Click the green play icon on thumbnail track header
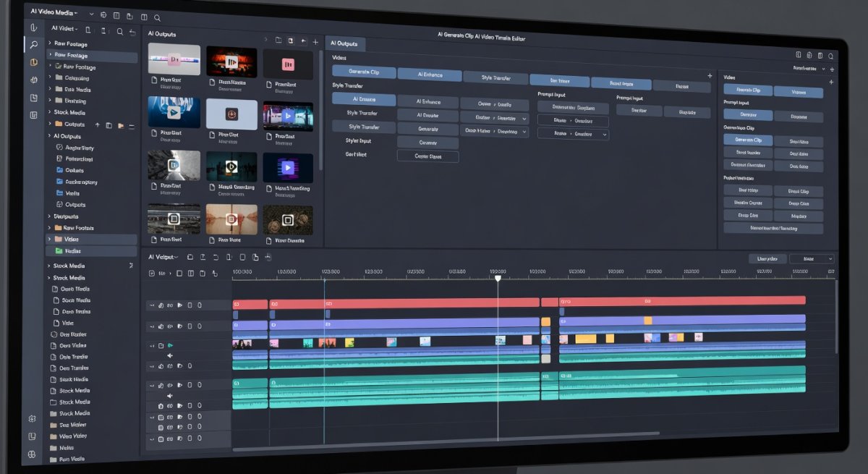 (170, 346)
